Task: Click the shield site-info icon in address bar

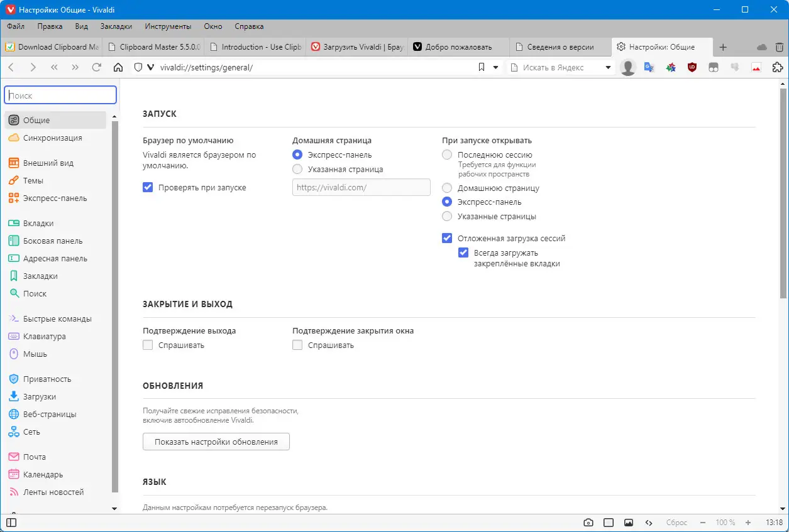Action: tap(138, 67)
